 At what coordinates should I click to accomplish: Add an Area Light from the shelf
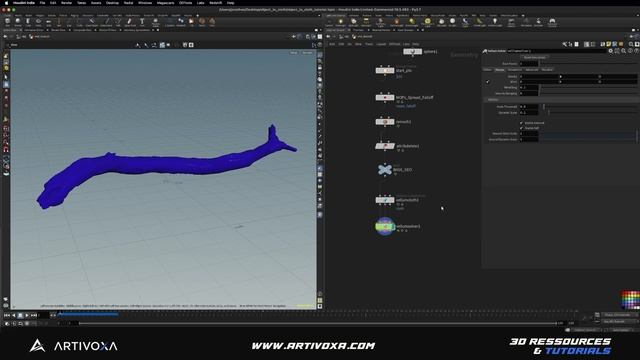click(x=366, y=22)
